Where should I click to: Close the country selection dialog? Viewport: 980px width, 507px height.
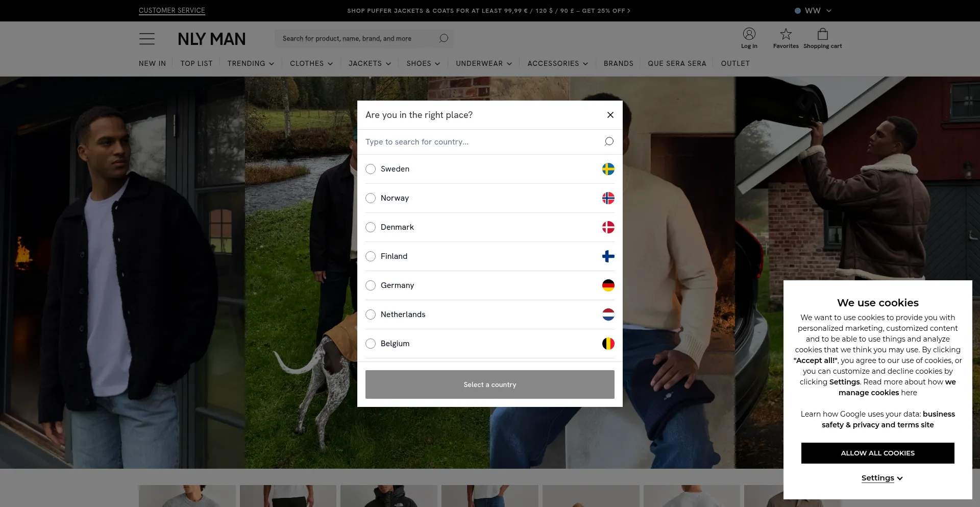[610, 115]
